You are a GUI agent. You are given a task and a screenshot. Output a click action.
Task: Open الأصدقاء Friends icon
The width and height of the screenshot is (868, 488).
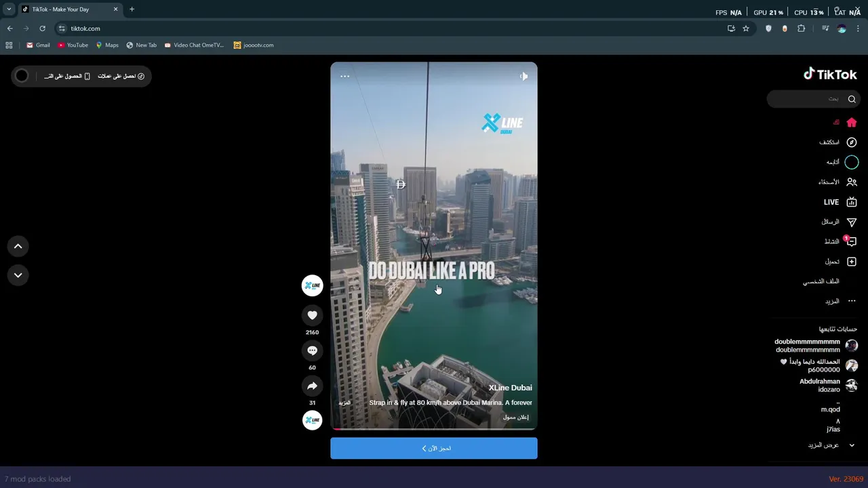point(852,182)
